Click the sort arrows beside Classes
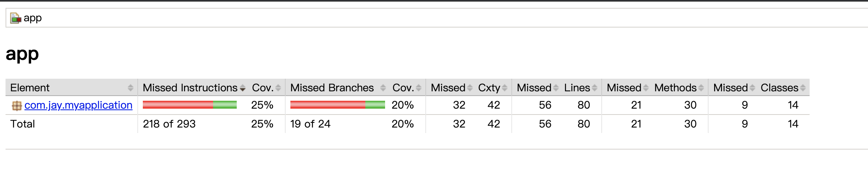Image resolution: width=868 pixels, height=196 pixels. coord(803,88)
